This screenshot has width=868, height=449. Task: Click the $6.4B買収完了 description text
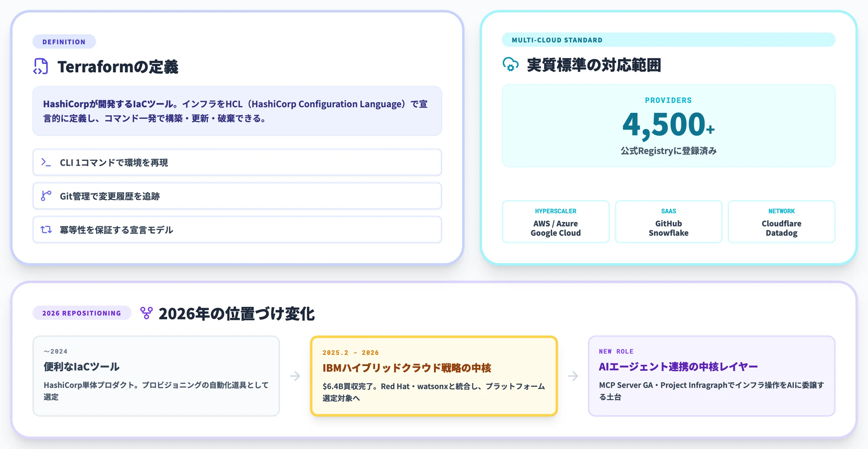(434, 392)
